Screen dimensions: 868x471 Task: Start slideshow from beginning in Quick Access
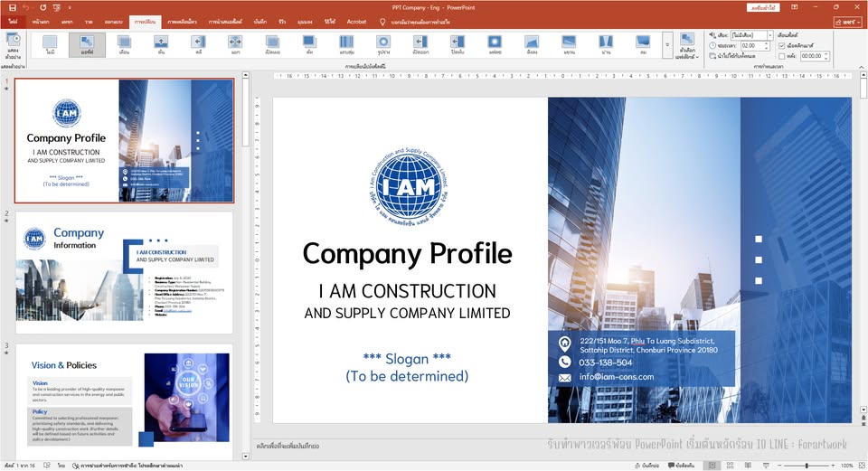tap(56, 8)
